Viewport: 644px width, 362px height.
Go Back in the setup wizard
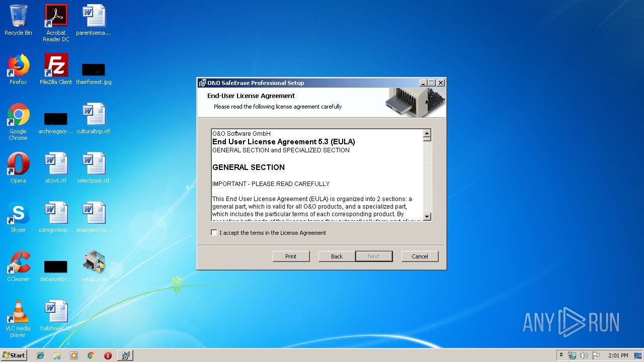tap(337, 256)
